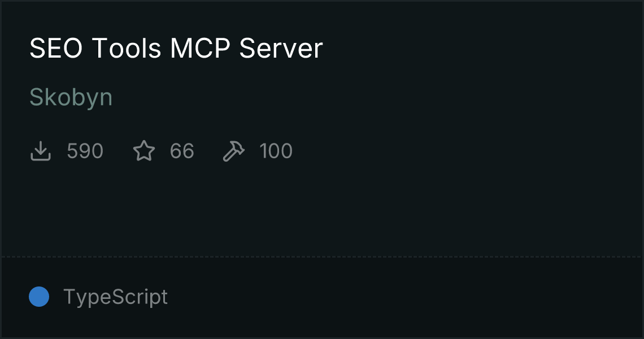Click the 590 downloads count
The width and height of the screenshot is (644, 339).
tap(85, 151)
